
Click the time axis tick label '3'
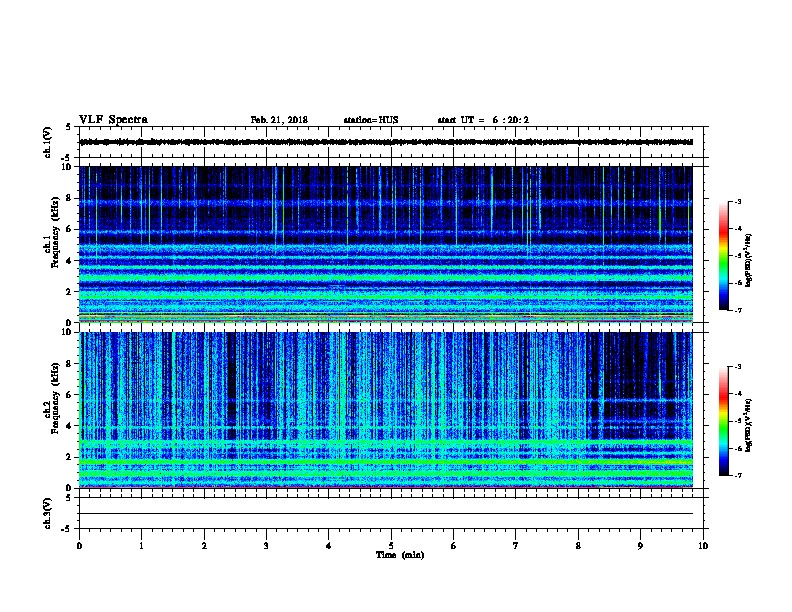(266, 545)
